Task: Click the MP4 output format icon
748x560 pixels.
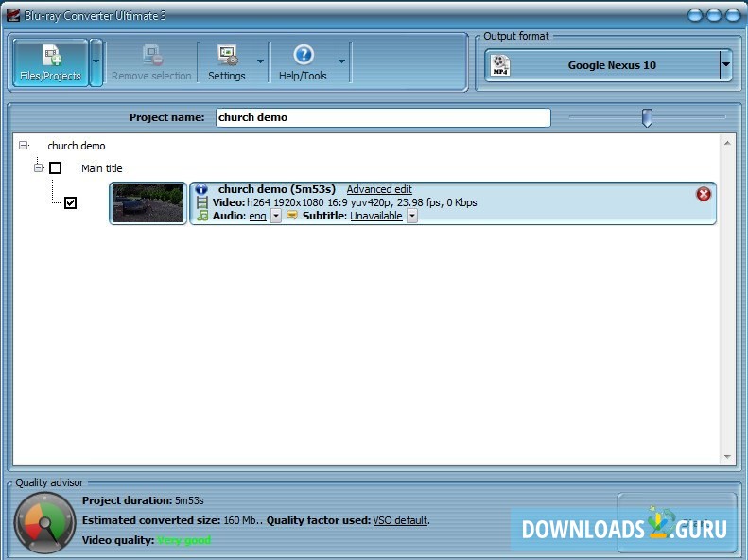Action: [501, 65]
